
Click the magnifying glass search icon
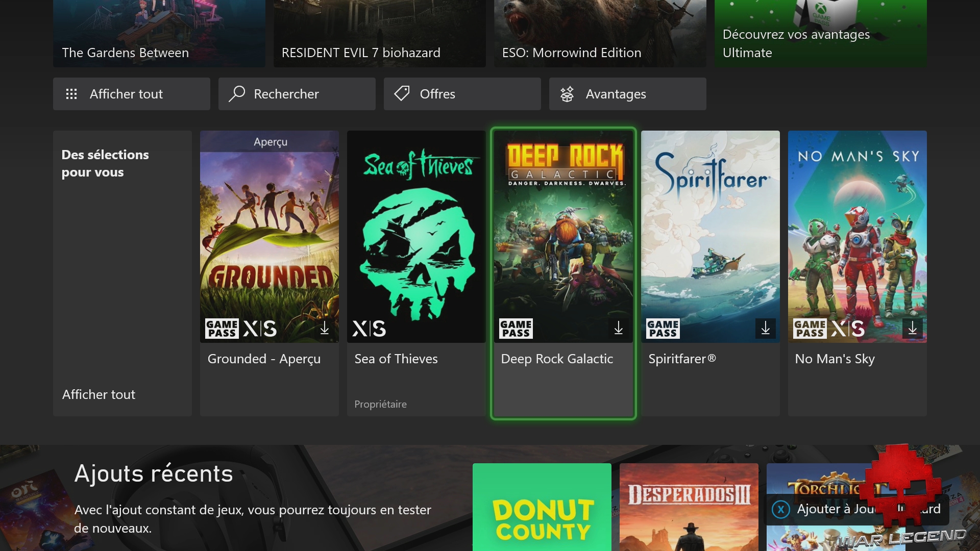pos(237,94)
